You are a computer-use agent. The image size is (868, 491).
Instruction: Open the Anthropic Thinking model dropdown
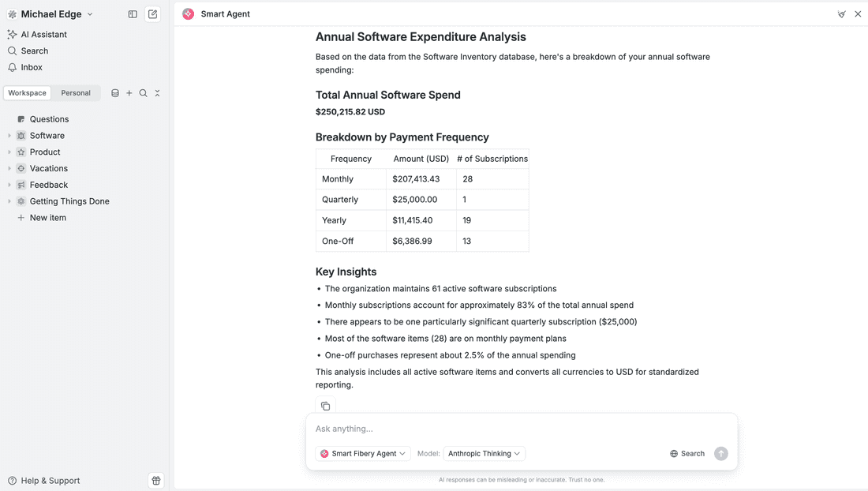click(x=484, y=454)
